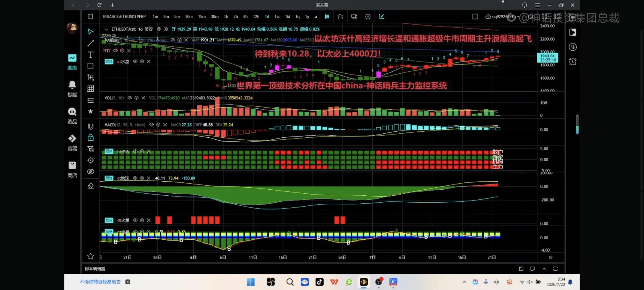Viewport: 644px width, 290px height.
Task: Select the eraser tool
Action: pyautogui.click(x=90, y=186)
